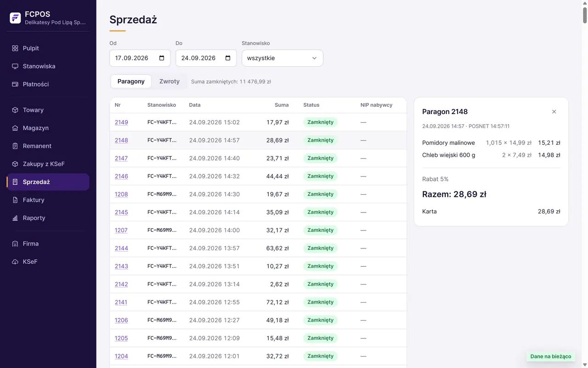Image resolution: width=588 pixels, height=368 pixels.
Task: Click the Do date field value 24.09.2026
Action: pos(198,58)
